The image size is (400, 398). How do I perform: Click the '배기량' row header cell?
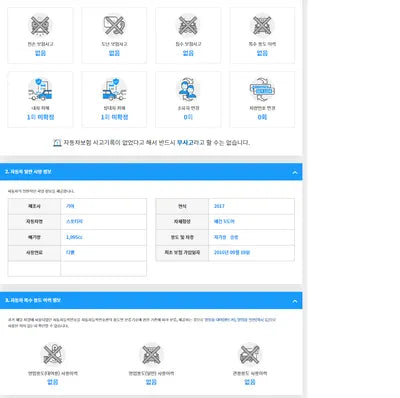click(34, 237)
